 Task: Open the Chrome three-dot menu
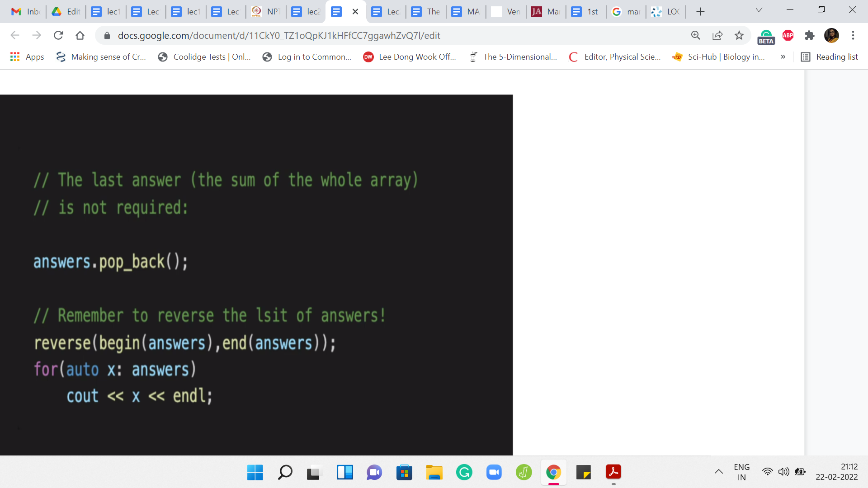coord(853,35)
